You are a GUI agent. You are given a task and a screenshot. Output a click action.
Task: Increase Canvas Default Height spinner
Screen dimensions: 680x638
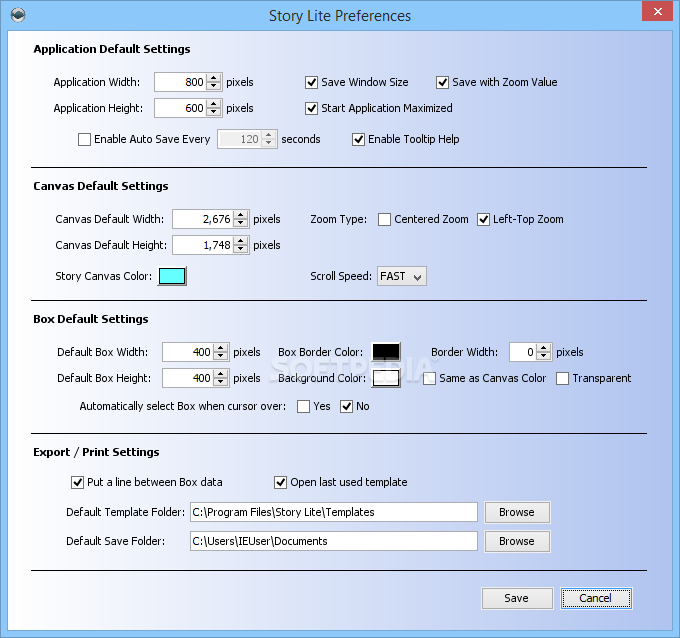240,241
